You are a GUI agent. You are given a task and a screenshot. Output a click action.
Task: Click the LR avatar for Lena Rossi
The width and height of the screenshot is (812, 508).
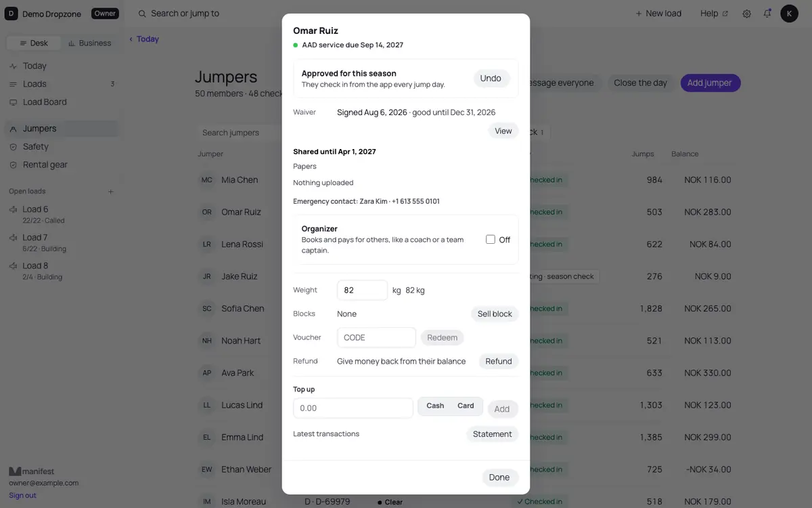(x=207, y=245)
